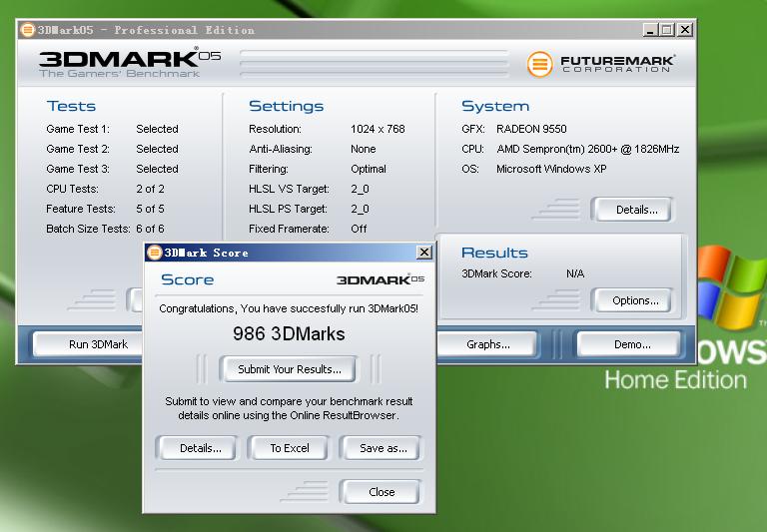Close the Score dialog using title bar X
The height and width of the screenshot is (532, 767).
[423, 253]
